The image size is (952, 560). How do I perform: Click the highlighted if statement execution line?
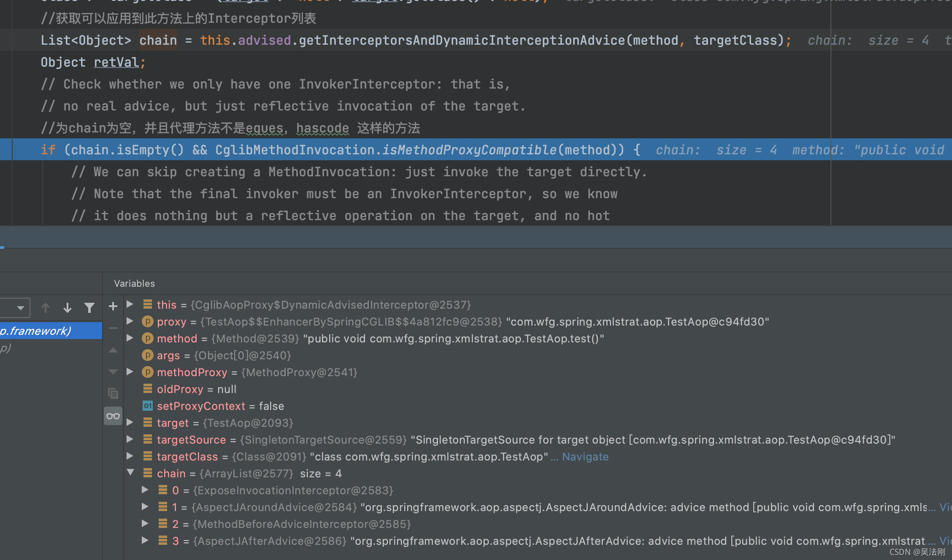[x=338, y=150]
